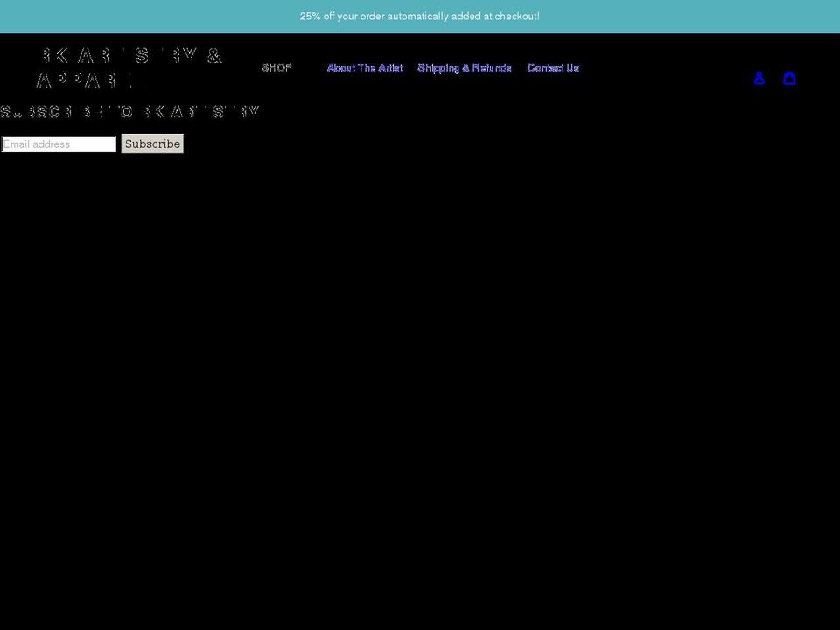Go to the About The Artist page
The image size is (840, 630).
click(x=365, y=67)
